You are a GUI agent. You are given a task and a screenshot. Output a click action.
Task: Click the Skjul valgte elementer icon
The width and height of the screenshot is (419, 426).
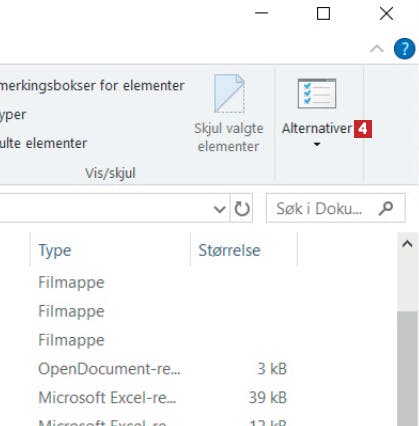point(229,94)
